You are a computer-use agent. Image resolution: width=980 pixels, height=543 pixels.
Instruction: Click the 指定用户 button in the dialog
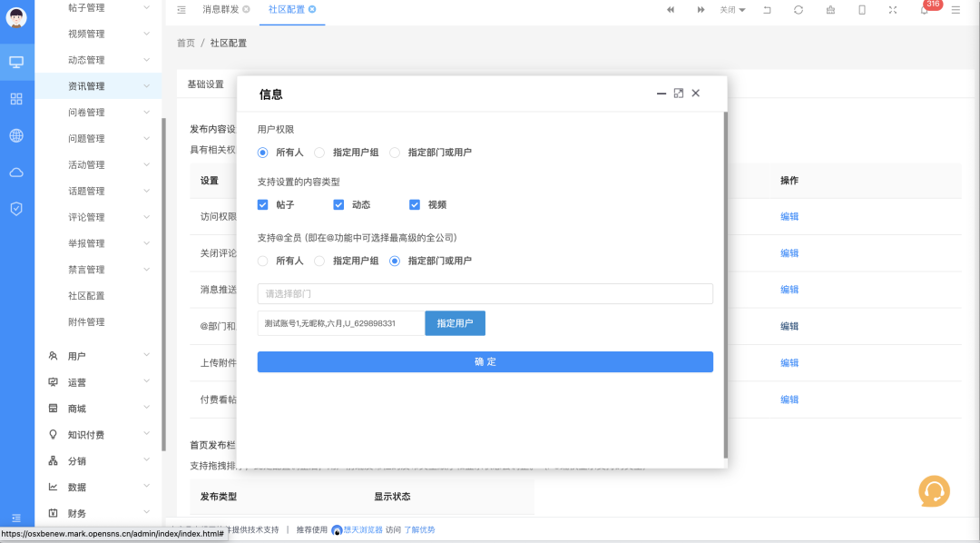(455, 322)
